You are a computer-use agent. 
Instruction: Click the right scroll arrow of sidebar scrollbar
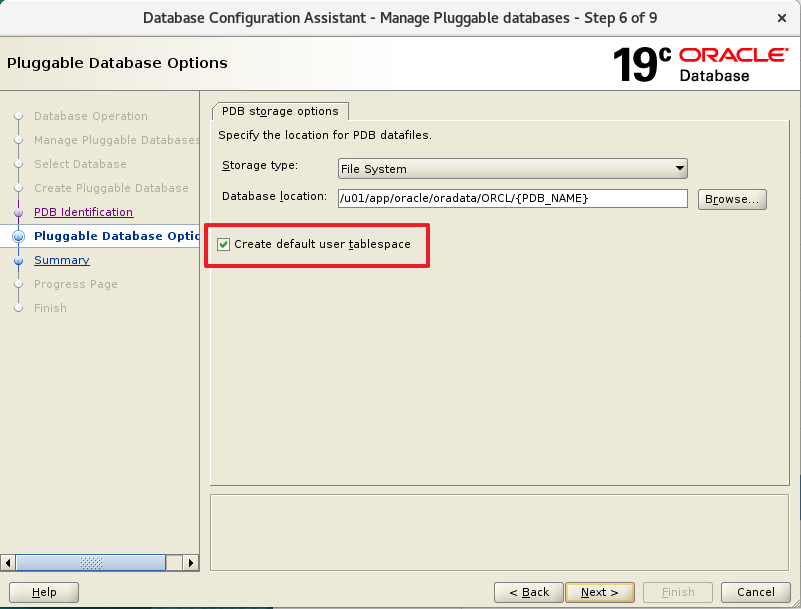(x=191, y=563)
